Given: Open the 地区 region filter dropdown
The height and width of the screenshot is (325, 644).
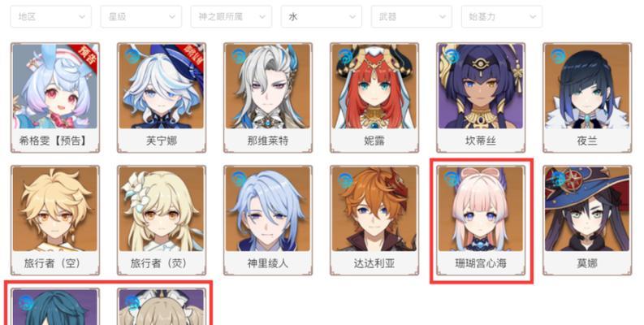Looking at the screenshot, I should point(51,17).
